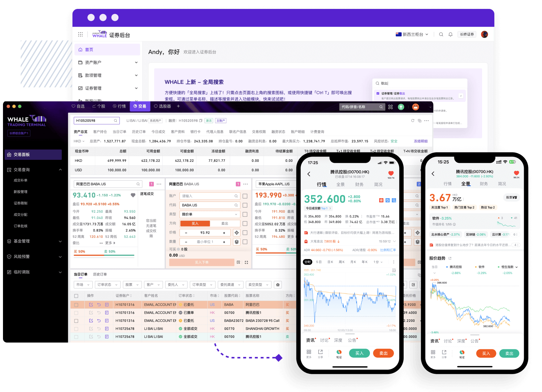Click the three-dot more icon in account header
Screen dimensions: 542x392
[427, 120]
